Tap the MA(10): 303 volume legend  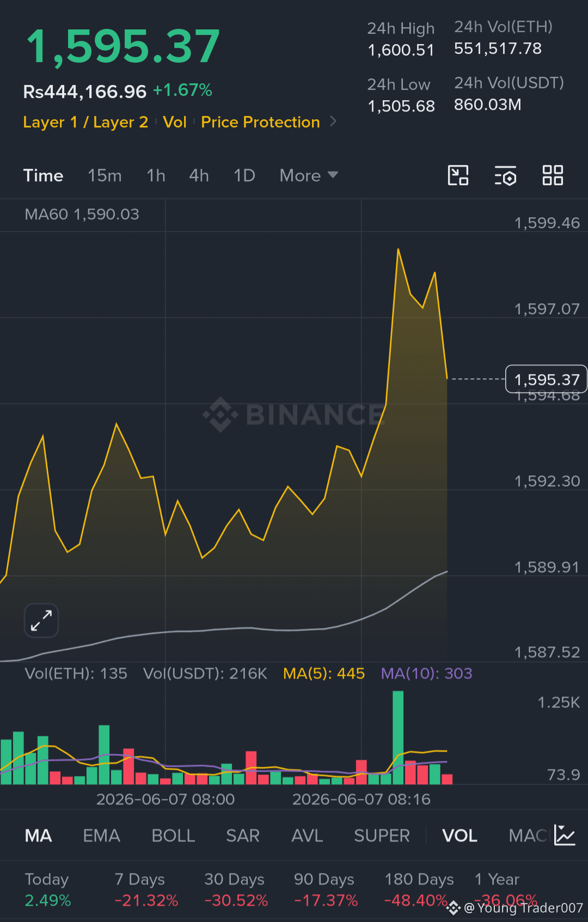(x=426, y=674)
